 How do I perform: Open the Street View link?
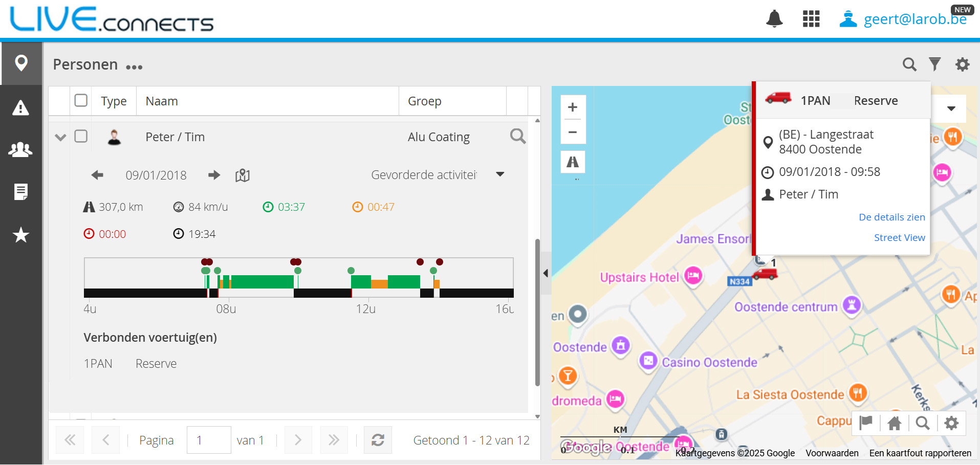(x=899, y=237)
